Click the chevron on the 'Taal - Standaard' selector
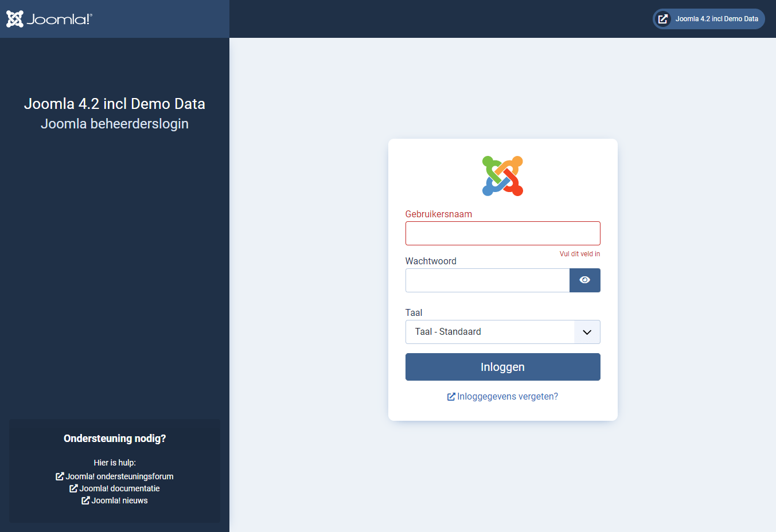 tap(587, 332)
